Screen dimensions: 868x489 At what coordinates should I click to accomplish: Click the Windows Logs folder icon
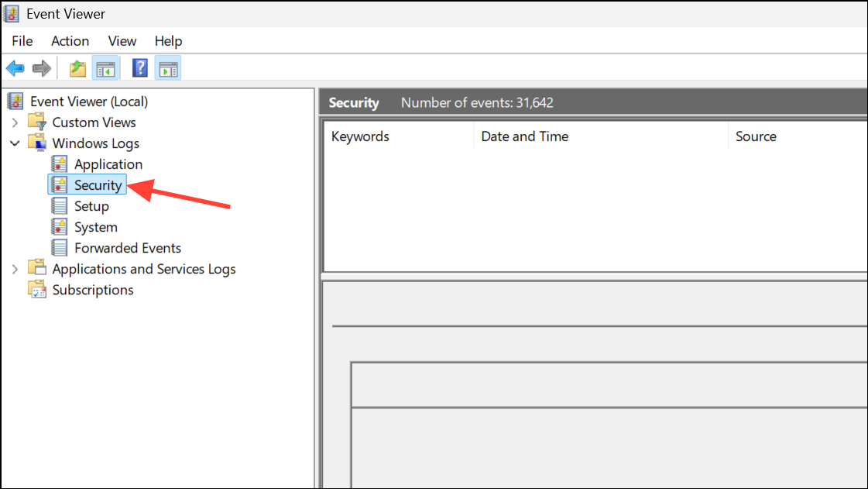pyautogui.click(x=37, y=143)
